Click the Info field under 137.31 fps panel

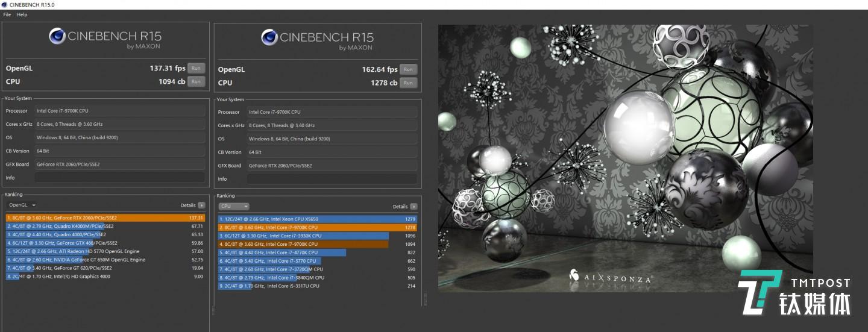coord(120,178)
